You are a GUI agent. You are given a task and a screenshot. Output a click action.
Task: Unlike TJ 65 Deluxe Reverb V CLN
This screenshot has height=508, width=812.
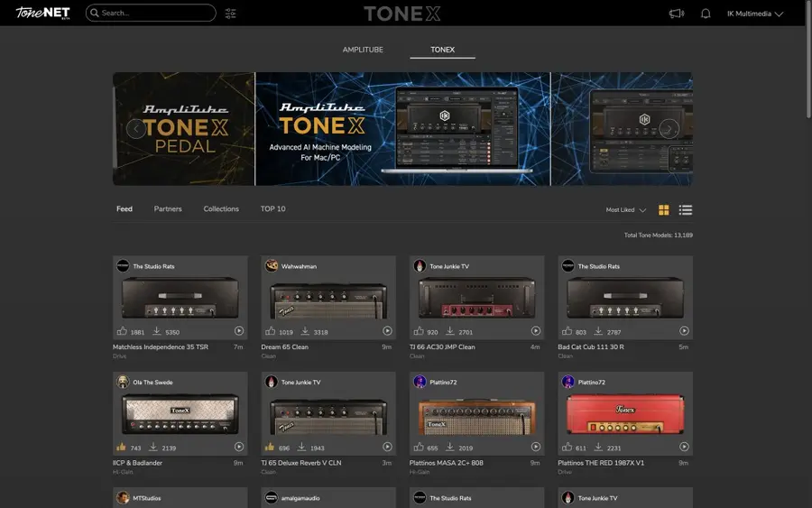click(x=269, y=447)
